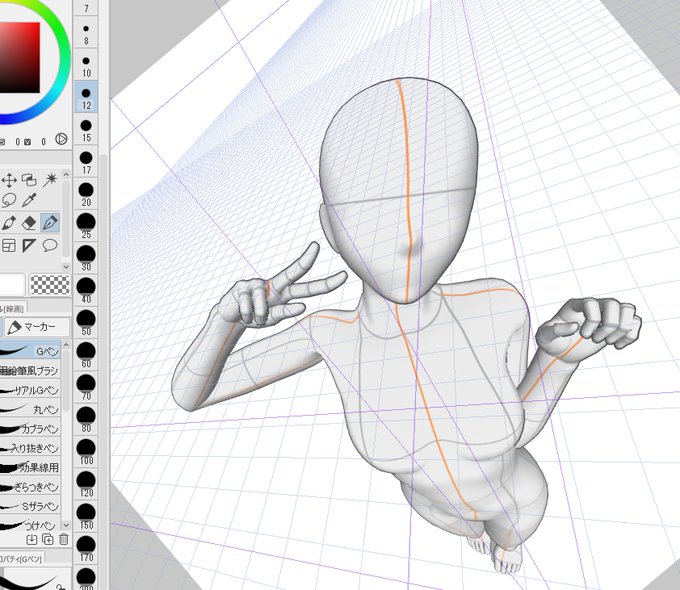Image resolution: width=680 pixels, height=590 pixels.
Task: Select the 丸ペン sub tool
Action: [x=30, y=410]
